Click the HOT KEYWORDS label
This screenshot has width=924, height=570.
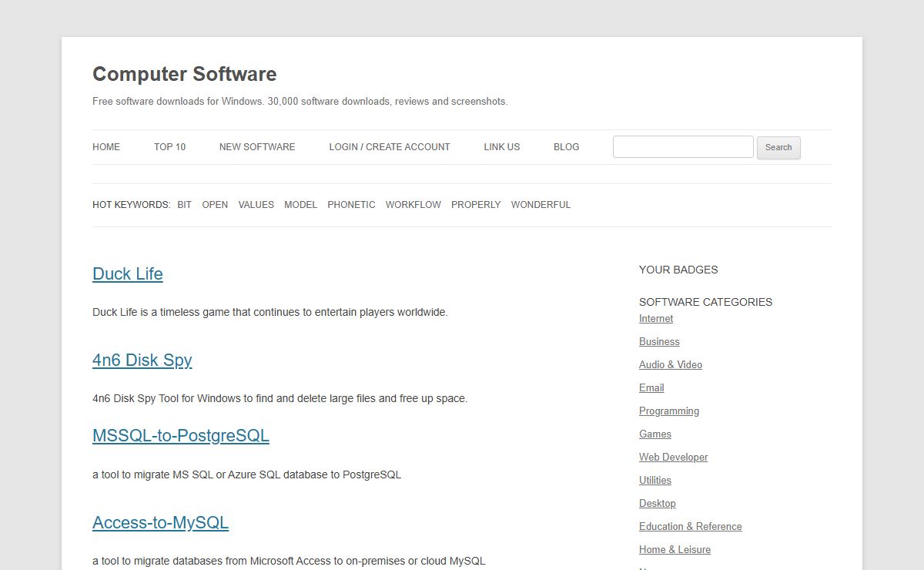132,205
